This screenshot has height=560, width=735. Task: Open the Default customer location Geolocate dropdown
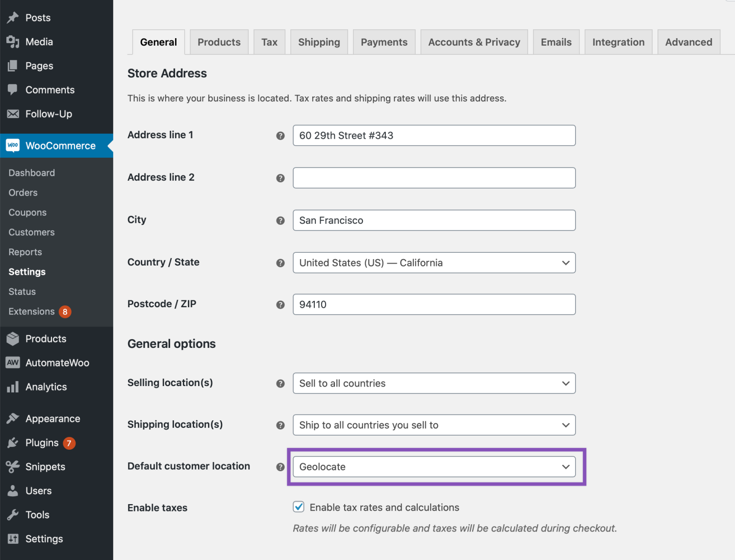point(433,466)
